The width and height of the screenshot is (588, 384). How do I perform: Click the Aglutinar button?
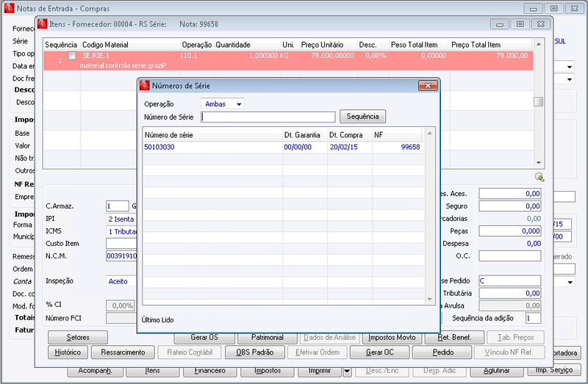pyautogui.click(x=497, y=372)
